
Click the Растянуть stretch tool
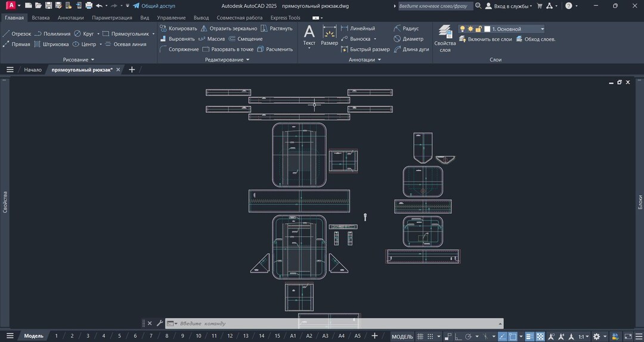(277, 29)
